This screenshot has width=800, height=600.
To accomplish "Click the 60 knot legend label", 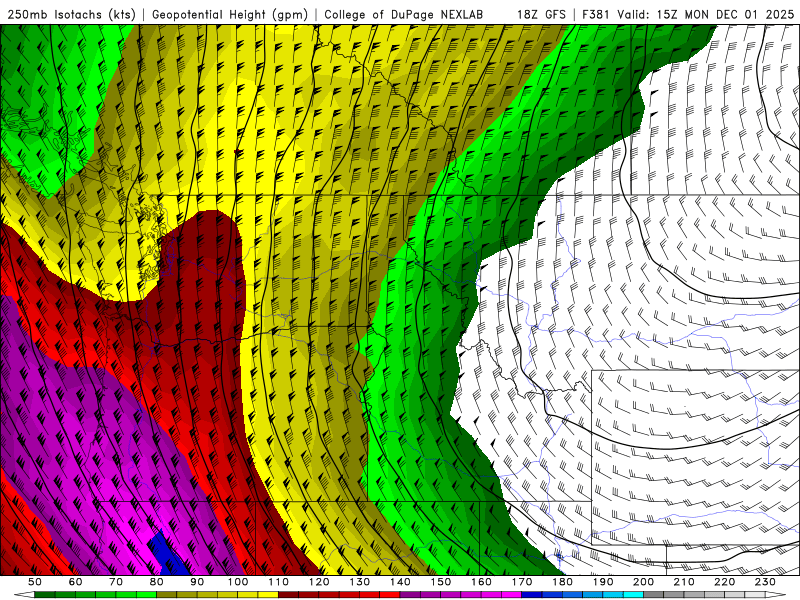I will (x=75, y=582).
